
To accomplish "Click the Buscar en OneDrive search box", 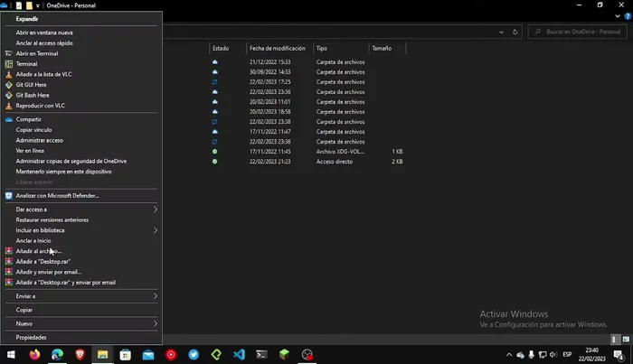I will 577,32.
